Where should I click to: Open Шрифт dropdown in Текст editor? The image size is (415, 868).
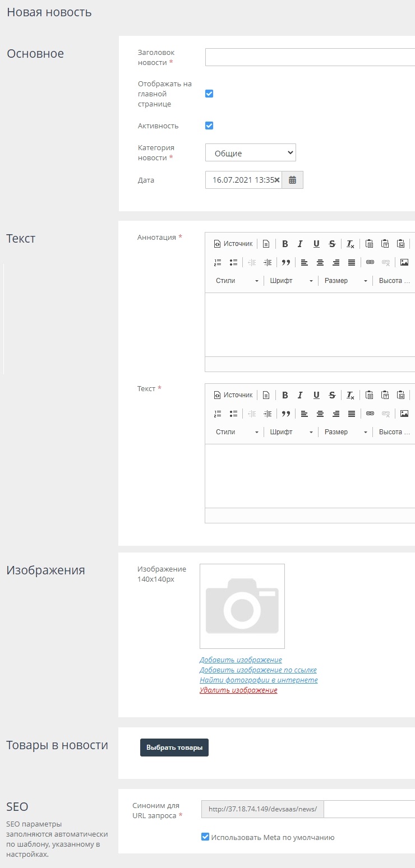pos(290,432)
